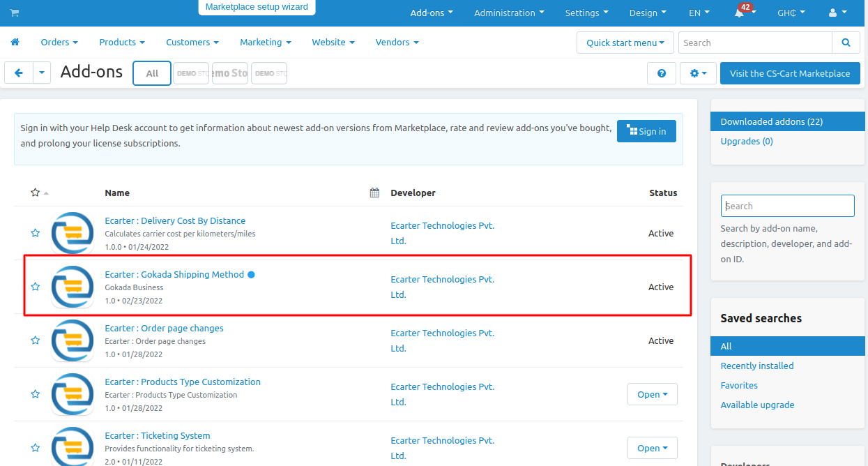The height and width of the screenshot is (466, 868).
Task: Open dropdown for Ticketing System add-on
Action: (653, 448)
